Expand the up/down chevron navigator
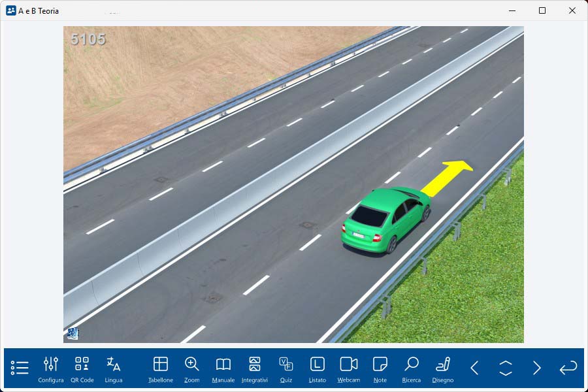588x392 pixels. tap(506, 368)
